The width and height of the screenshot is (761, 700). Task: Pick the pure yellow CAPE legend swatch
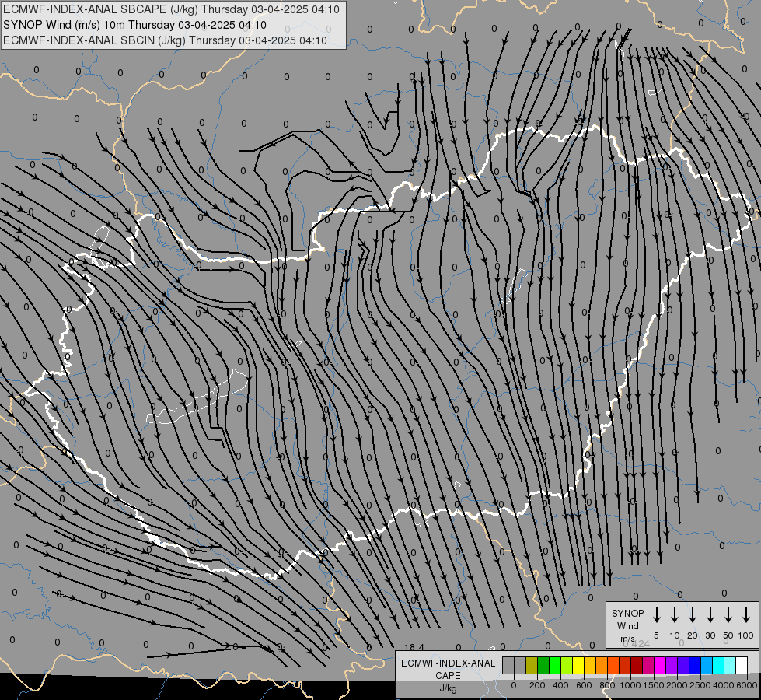coord(578,665)
